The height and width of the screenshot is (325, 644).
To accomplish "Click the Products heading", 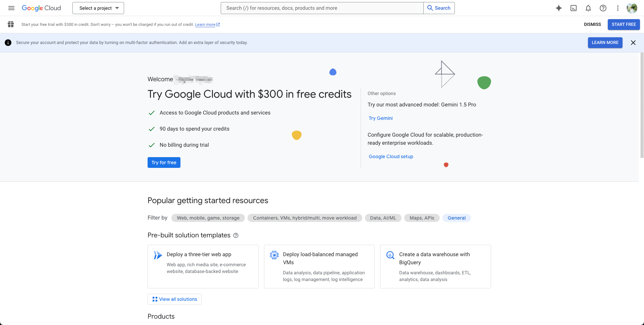I will (x=161, y=316).
